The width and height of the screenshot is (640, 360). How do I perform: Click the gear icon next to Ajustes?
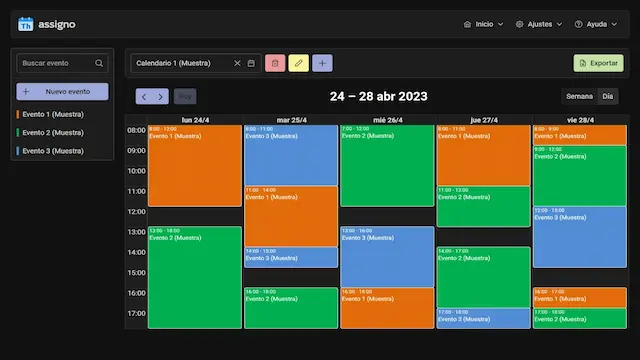coord(519,24)
